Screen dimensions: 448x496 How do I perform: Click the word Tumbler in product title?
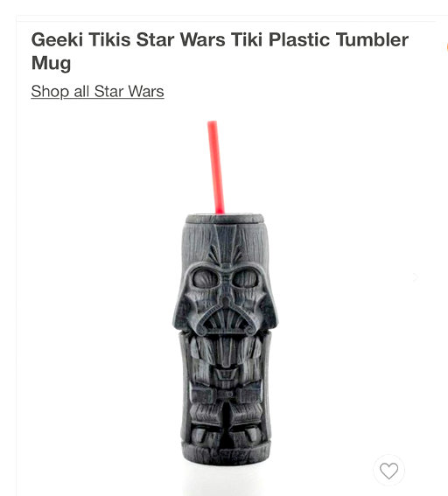coord(373,39)
